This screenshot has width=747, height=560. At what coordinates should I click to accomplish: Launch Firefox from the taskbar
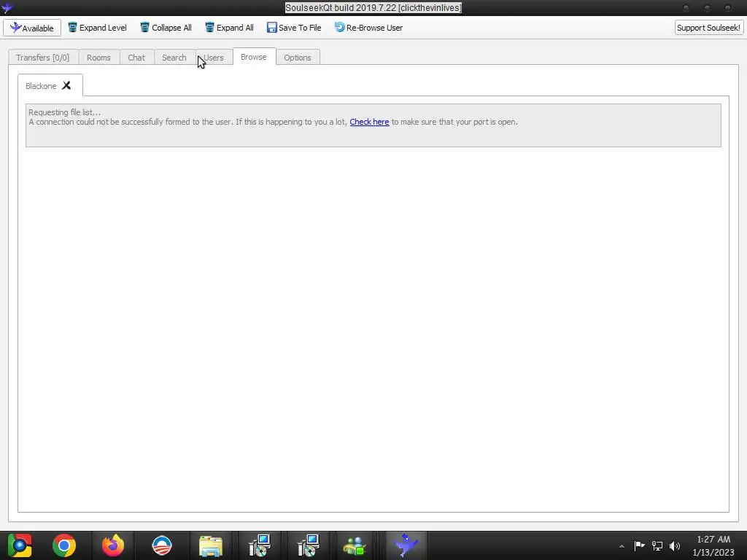(x=113, y=545)
